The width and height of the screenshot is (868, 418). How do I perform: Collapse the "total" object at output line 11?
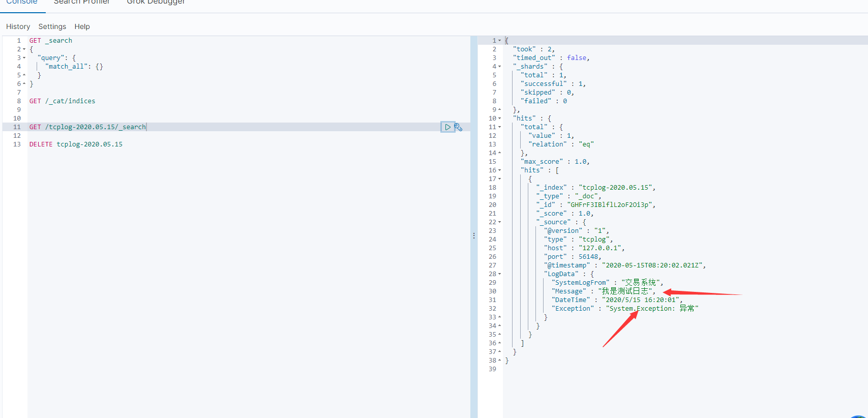pyautogui.click(x=499, y=127)
